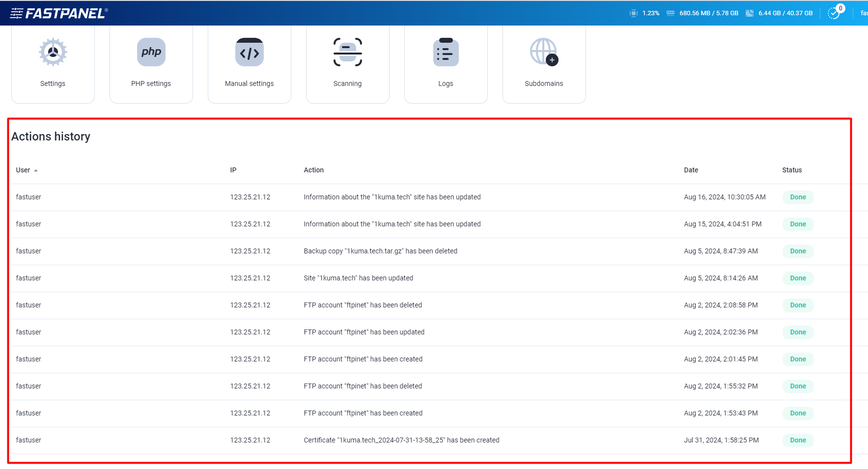Open the Logs panel
The height and width of the screenshot is (469, 868).
pyautogui.click(x=446, y=52)
